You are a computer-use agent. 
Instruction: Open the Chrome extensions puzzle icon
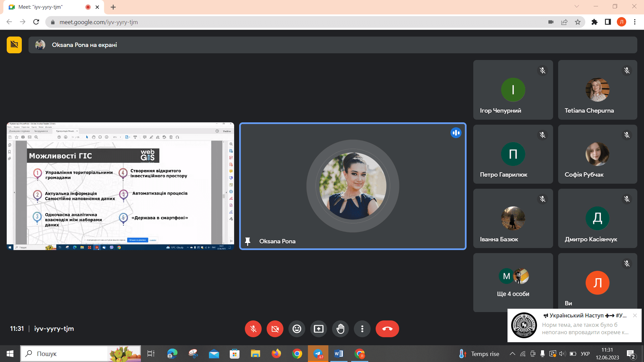click(594, 22)
